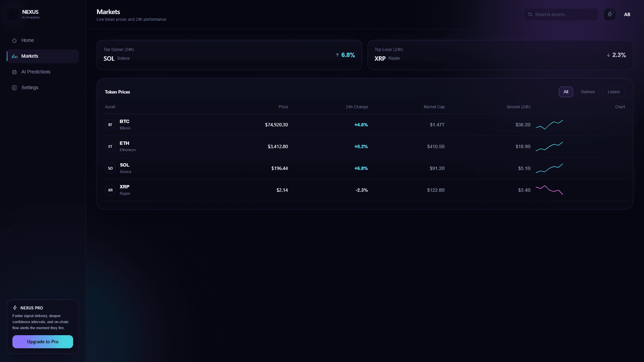Open notifications with the bell icon
Screen dimensions: 644x362
610,14
